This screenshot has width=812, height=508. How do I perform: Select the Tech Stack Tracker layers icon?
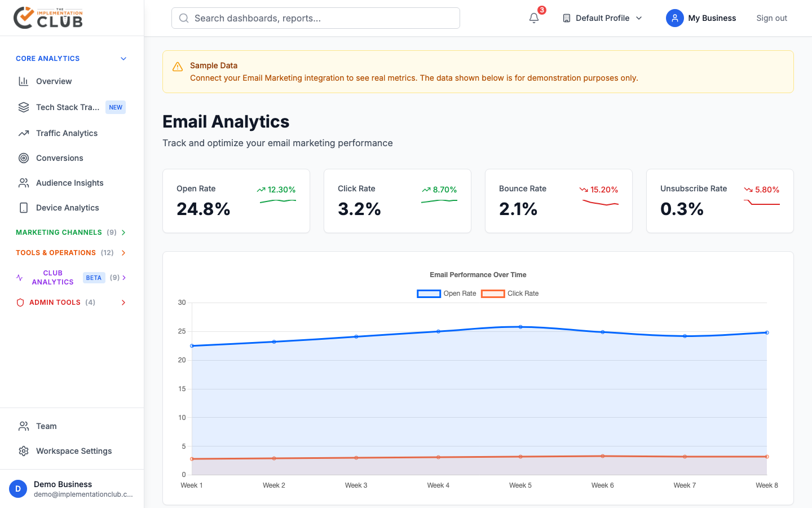[24, 107]
